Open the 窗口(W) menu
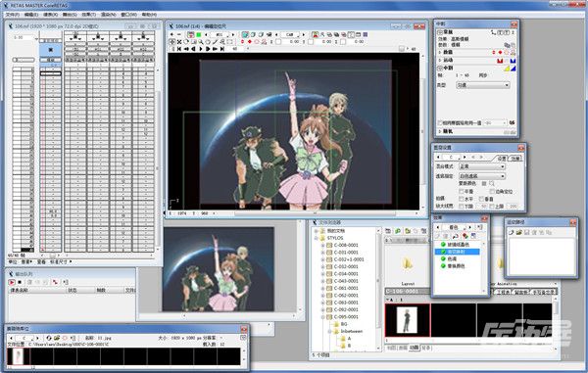The image size is (588, 373). [128, 15]
